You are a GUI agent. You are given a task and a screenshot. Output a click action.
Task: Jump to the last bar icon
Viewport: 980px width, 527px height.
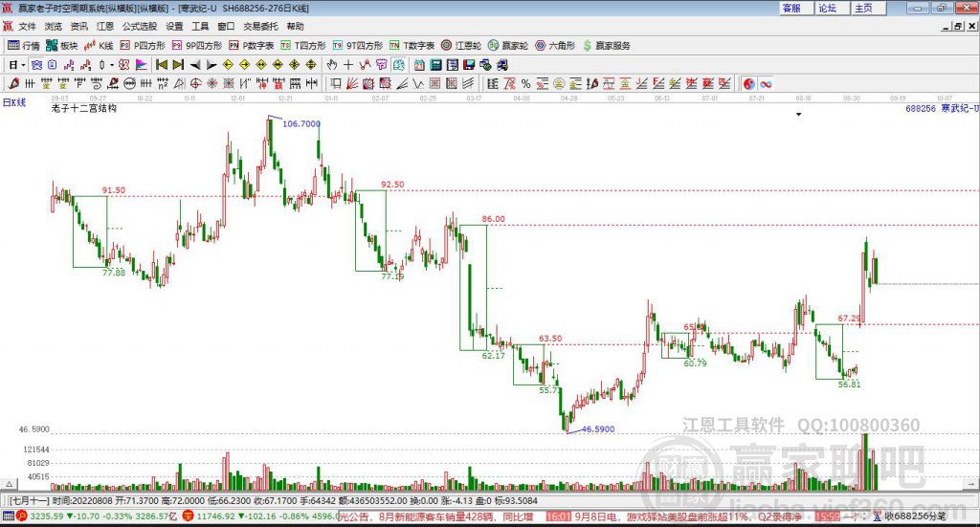(178, 65)
